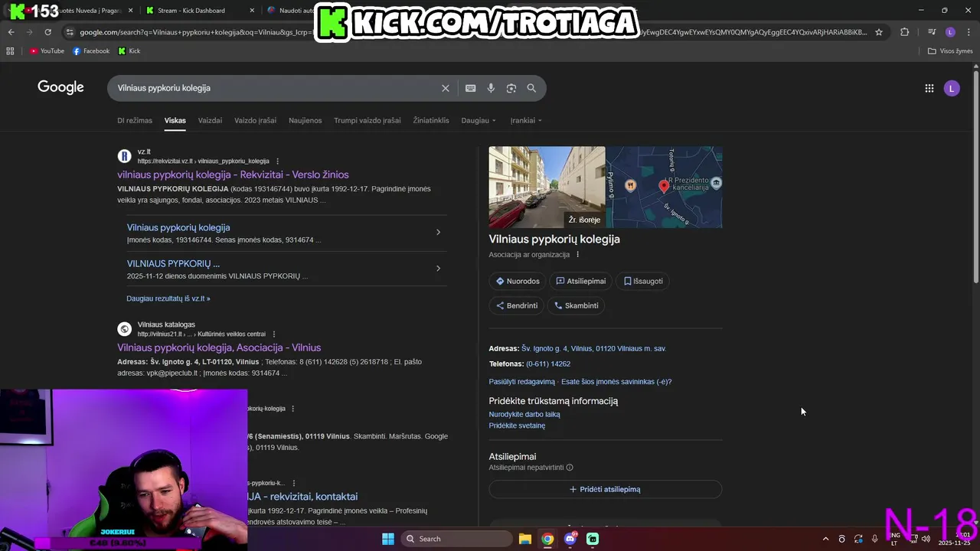Screen dimensions: 980x551
Task: Show hidden system tray icons
Action: (825, 539)
